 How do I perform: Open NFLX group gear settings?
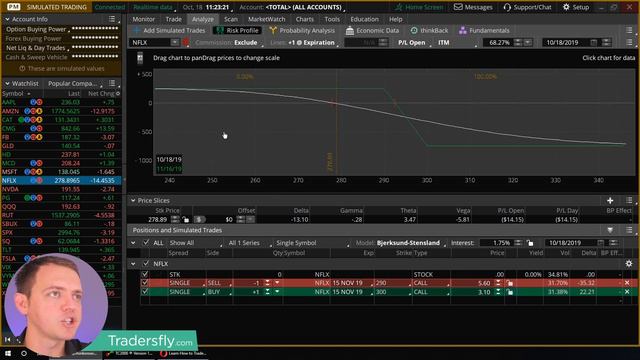[x=629, y=264]
